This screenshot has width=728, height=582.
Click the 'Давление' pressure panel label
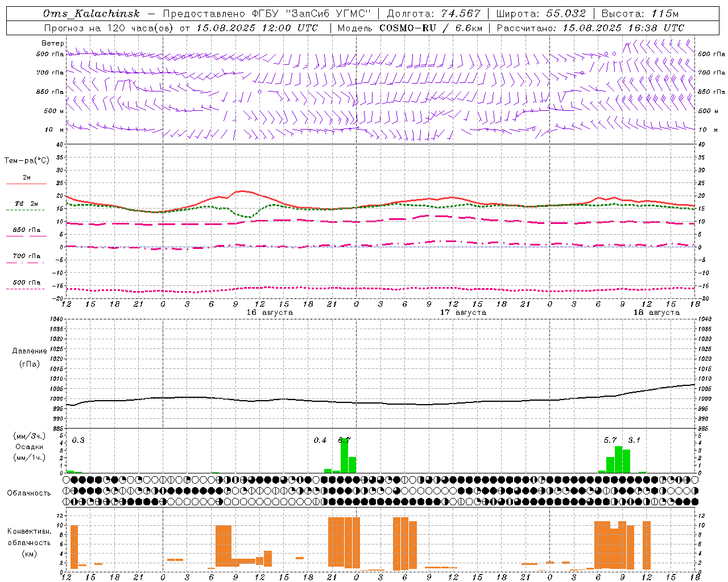click(30, 351)
